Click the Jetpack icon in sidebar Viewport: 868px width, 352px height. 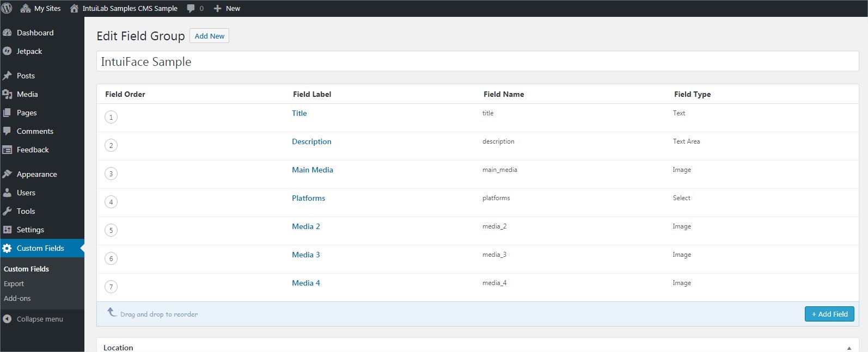(x=7, y=51)
